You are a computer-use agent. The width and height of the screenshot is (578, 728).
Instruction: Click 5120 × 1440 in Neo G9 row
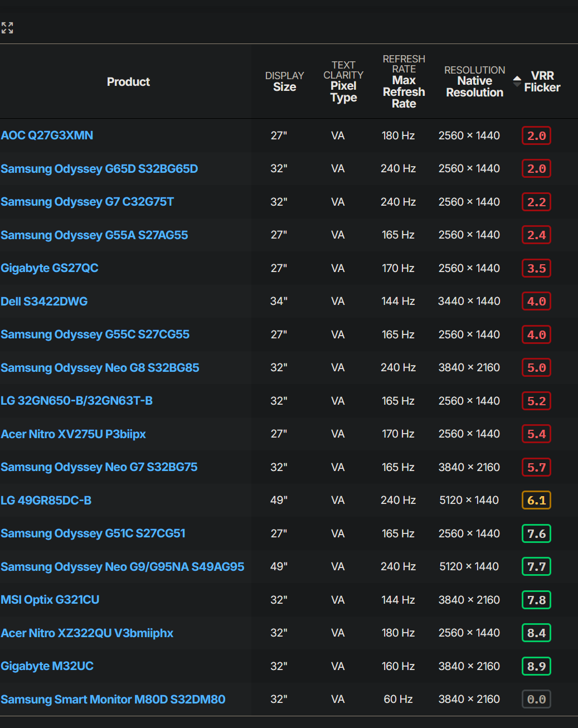click(x=469, y=567)
